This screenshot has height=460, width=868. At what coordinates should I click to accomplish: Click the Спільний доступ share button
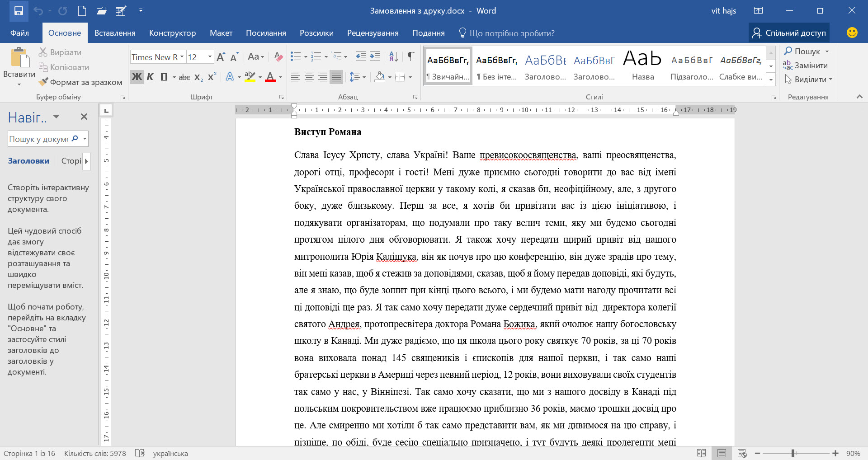pyautogui.click(x=789, y=33)
